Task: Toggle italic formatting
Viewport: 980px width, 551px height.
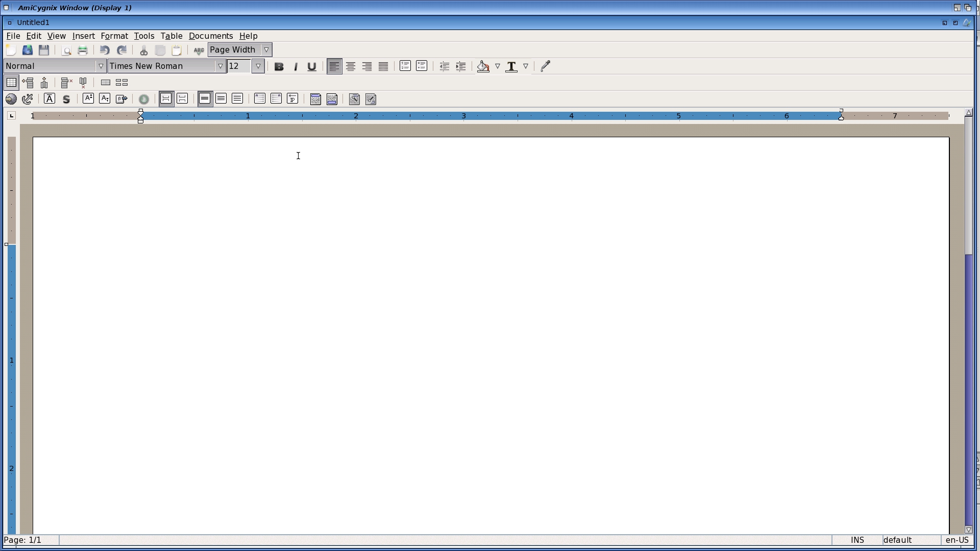Action: pos(296,66)
